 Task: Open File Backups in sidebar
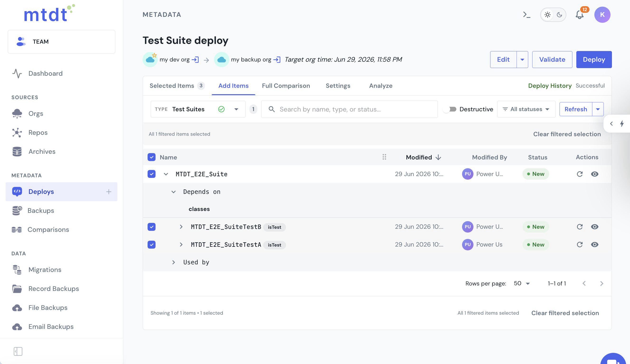(x=62, y=308)
